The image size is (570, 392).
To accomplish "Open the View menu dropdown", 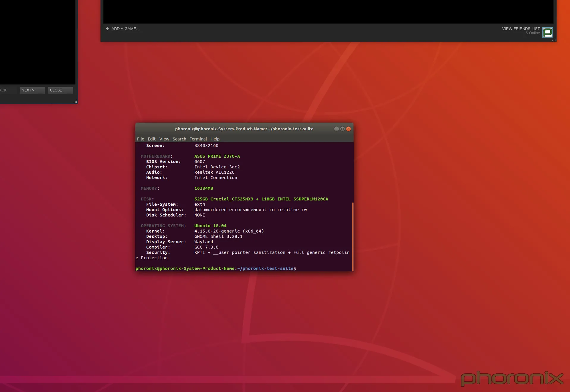I will coord(164,139).
